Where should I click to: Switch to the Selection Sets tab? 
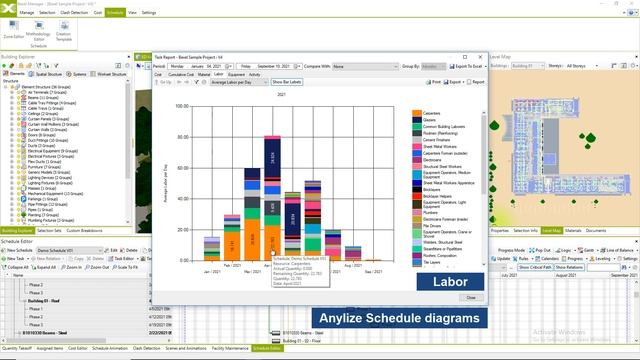pos(49,231)
